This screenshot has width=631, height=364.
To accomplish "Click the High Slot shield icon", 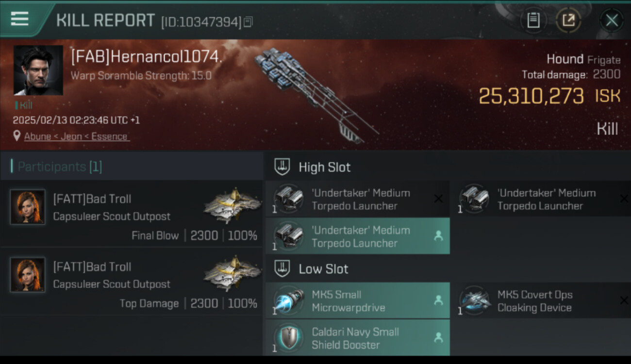I will click(282, 167).
